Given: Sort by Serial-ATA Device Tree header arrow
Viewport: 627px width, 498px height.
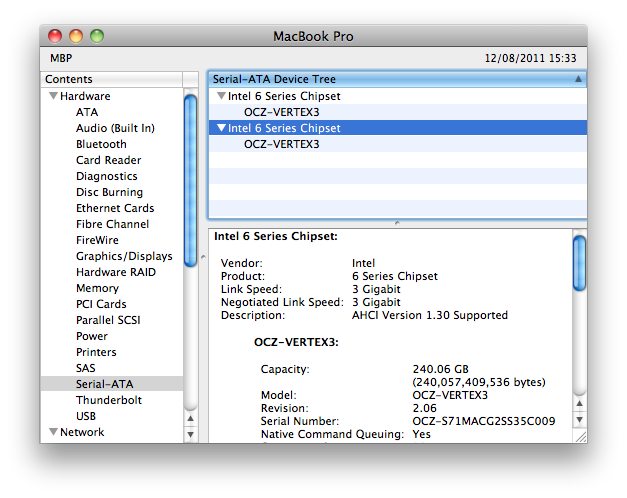Looking at the screenshot, I should 578,79.
